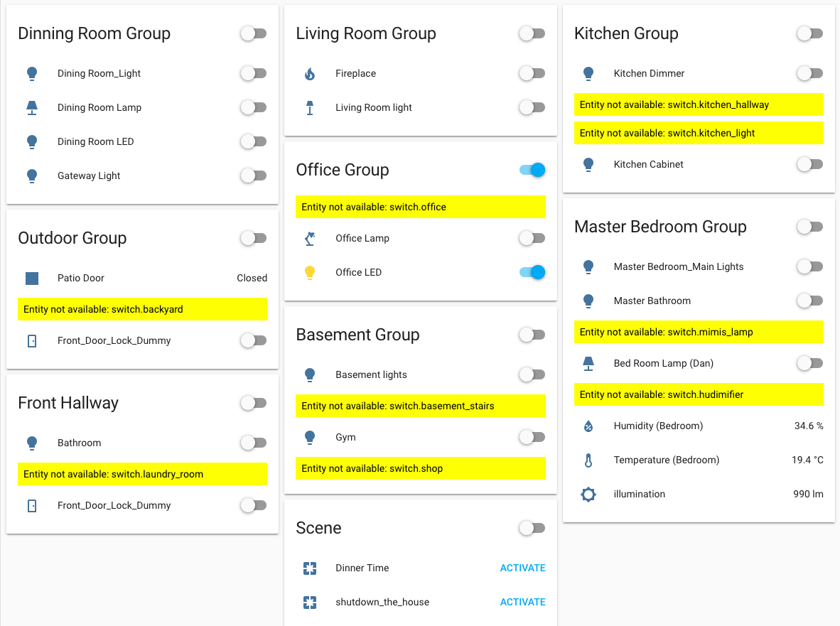
Task: Disable the Office Group toggle
Action: (x=532, y=170)
